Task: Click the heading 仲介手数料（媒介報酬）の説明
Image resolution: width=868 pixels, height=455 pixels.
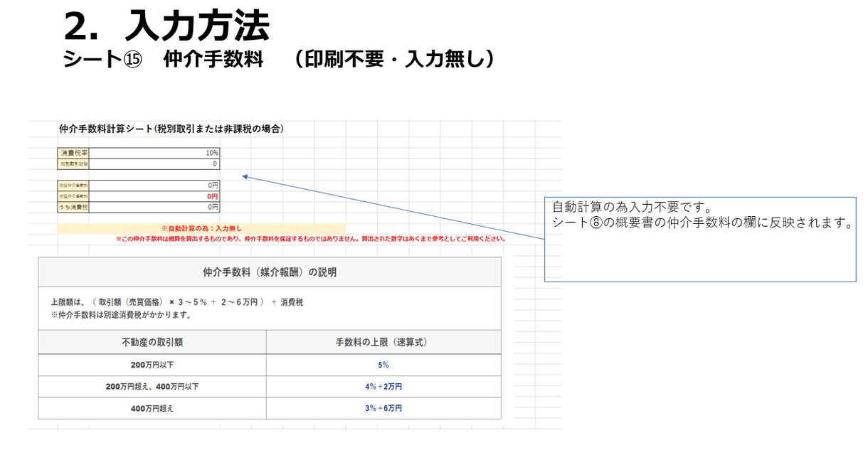Action: (270, 272)
